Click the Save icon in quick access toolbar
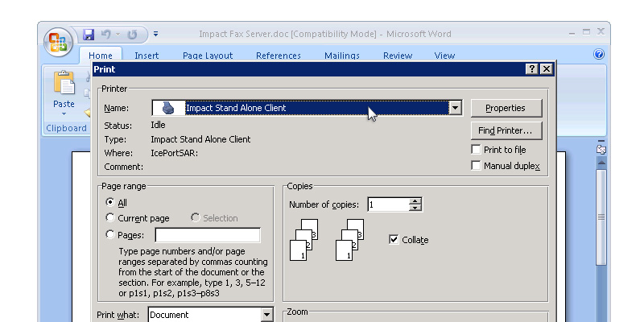 (x=89, y=35)
